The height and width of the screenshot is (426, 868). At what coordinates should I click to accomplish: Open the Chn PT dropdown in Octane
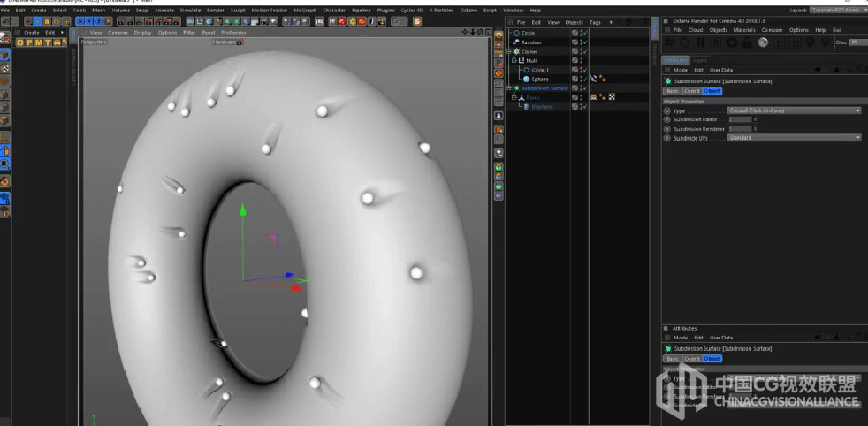(858, 42)
